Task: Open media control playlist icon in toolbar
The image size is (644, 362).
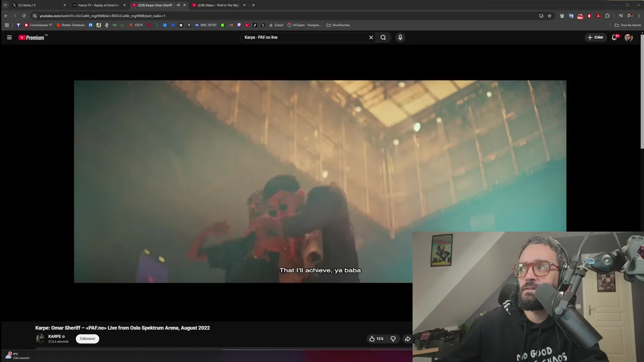Action: point(620,16)
